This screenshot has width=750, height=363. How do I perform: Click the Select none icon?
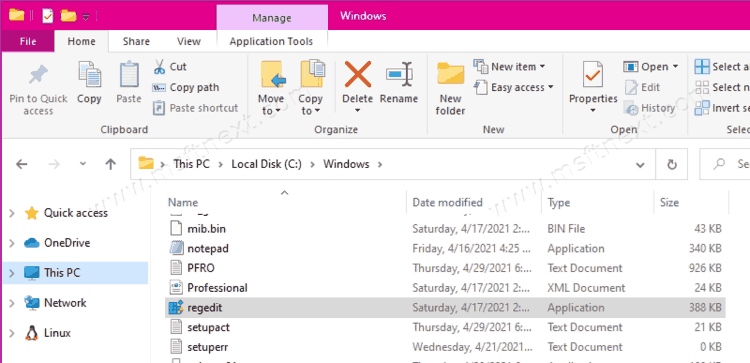click(x=702, y=88)
